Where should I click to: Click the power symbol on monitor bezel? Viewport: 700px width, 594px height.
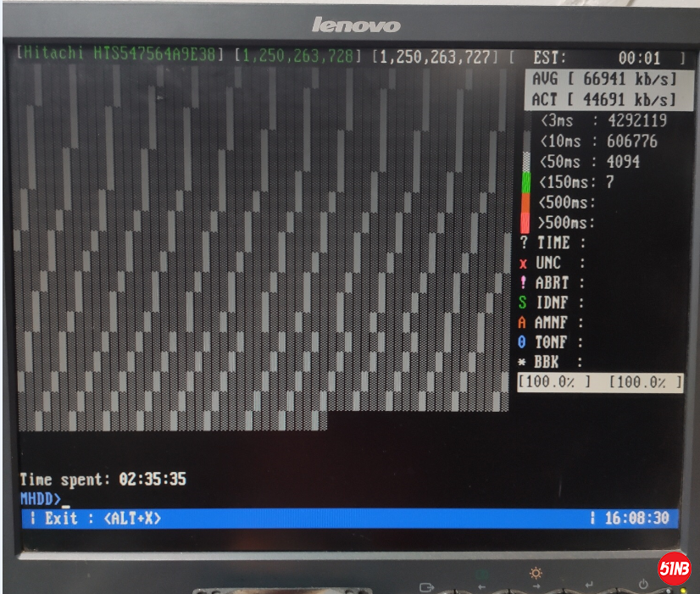(643, 584)
